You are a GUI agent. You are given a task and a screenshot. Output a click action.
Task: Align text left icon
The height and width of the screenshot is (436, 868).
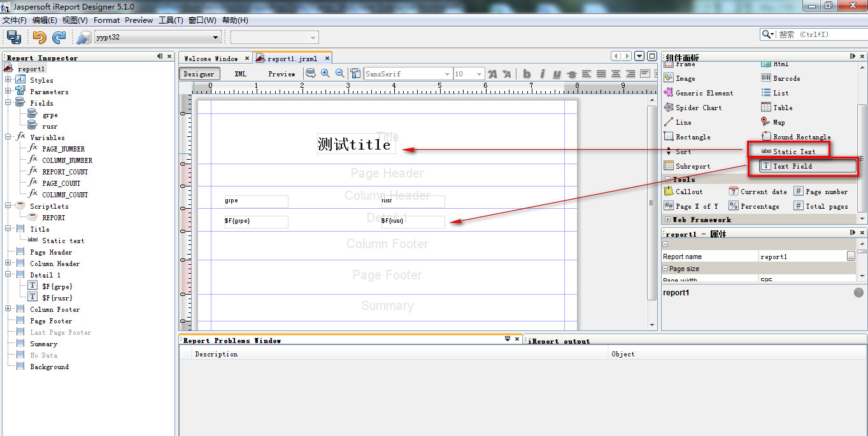coord(587,74)
